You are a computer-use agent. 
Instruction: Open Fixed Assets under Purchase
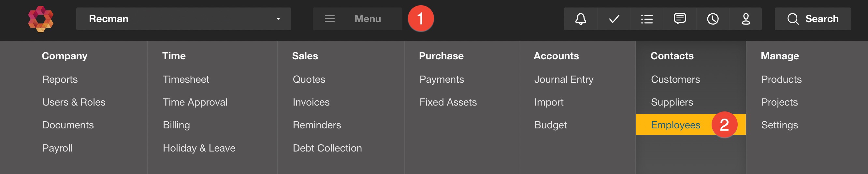coord(448,102)
